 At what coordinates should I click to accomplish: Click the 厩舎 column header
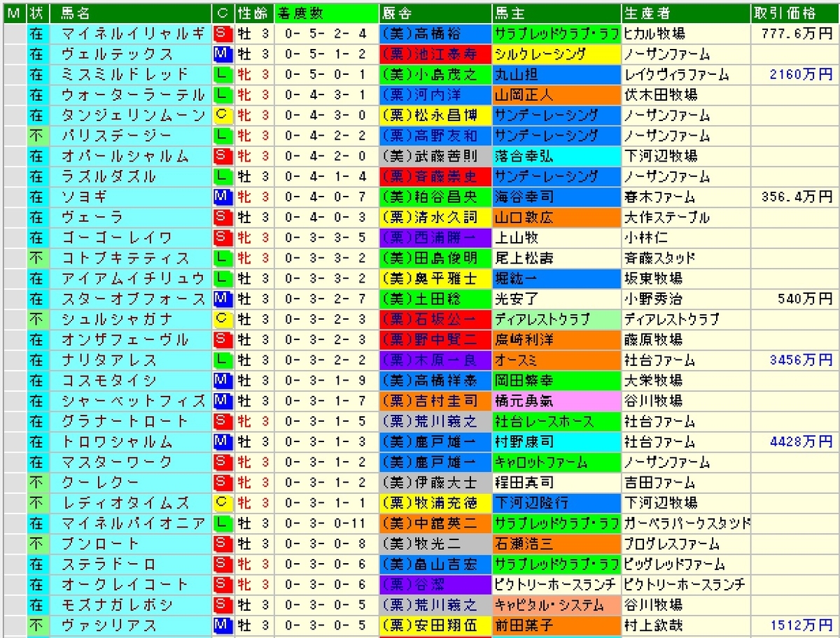435,13
